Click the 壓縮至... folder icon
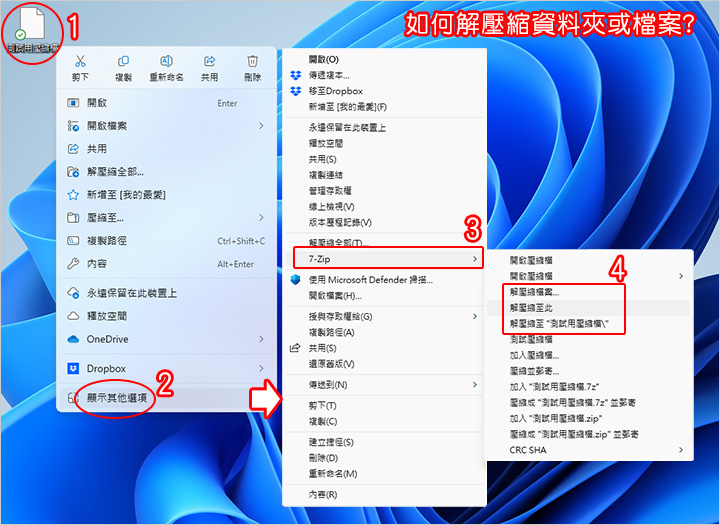720x525 pixels. point(73,218)
